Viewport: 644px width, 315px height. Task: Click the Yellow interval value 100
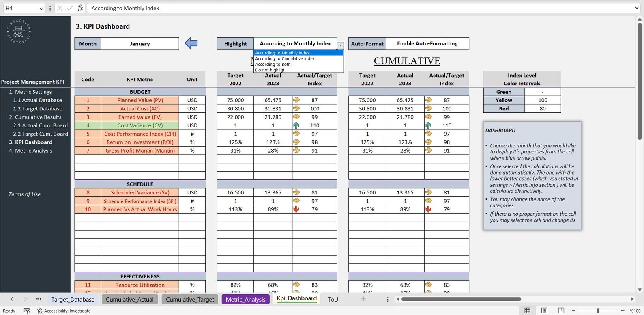point(543,100)
